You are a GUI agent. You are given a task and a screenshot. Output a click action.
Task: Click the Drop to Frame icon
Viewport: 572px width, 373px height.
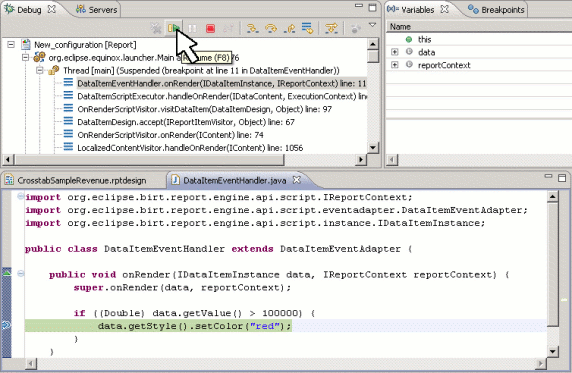coord(307,28)
